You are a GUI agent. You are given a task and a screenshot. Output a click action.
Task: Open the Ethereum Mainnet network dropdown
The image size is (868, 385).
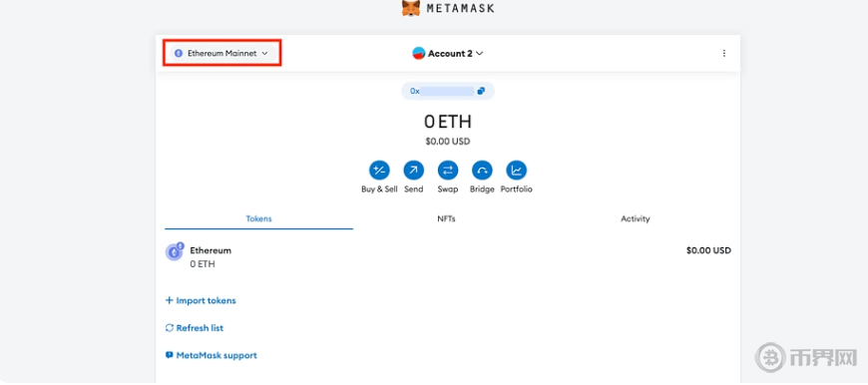click(221, 53)
